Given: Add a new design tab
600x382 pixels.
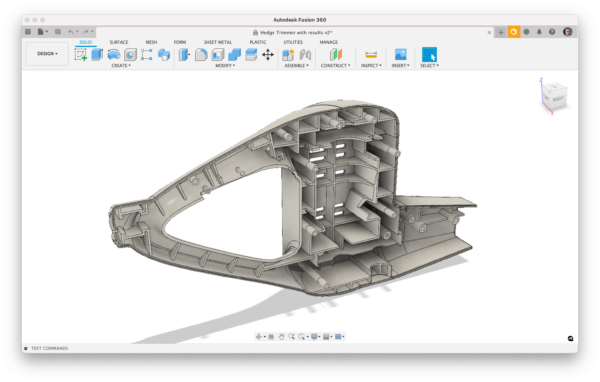Looking at the screenshot, I should 501,32.
